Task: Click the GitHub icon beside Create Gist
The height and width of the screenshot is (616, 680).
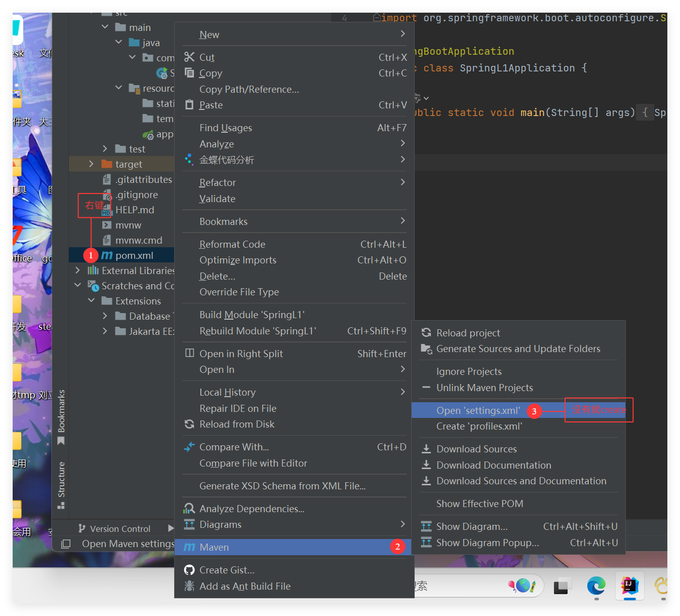Action: tap(189, 570)
